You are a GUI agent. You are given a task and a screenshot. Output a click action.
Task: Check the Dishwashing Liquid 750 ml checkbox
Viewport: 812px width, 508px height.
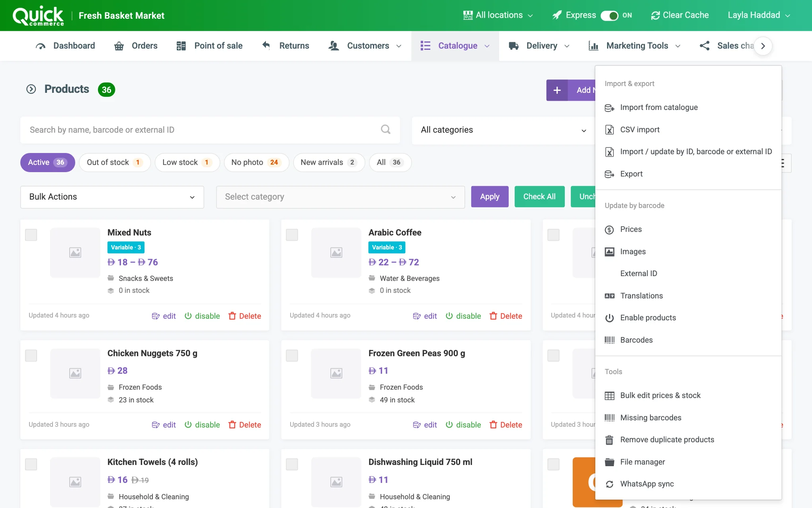click(292, 464)
